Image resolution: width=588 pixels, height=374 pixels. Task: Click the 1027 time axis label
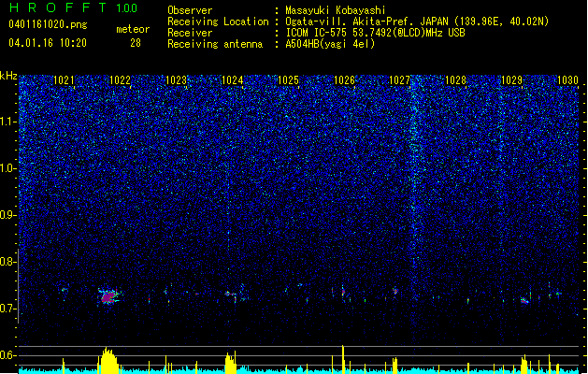[400, 80]
